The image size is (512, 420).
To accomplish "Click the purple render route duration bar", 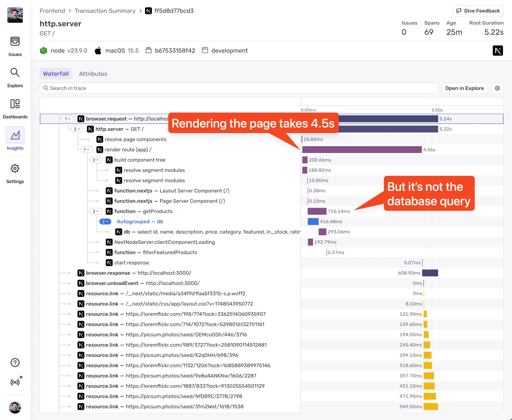I will click(x=362, y=150).
